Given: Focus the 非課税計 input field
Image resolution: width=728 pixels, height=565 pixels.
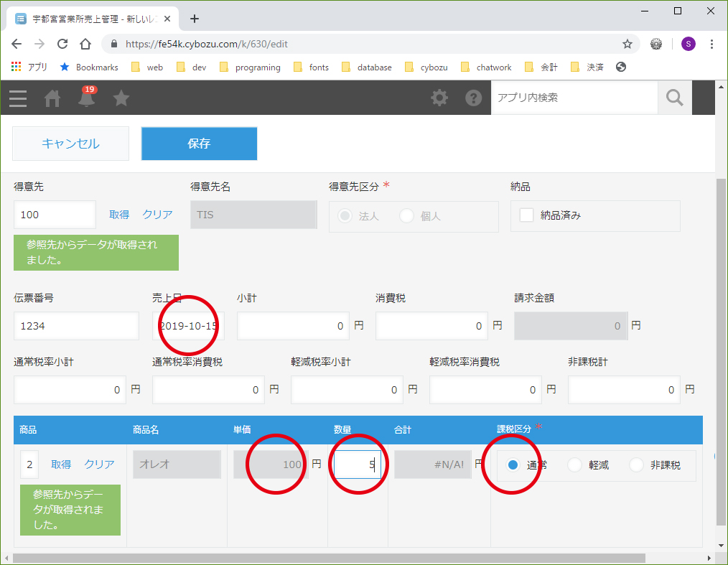Looking at the screenshot, I should click(x=624, y=390).
